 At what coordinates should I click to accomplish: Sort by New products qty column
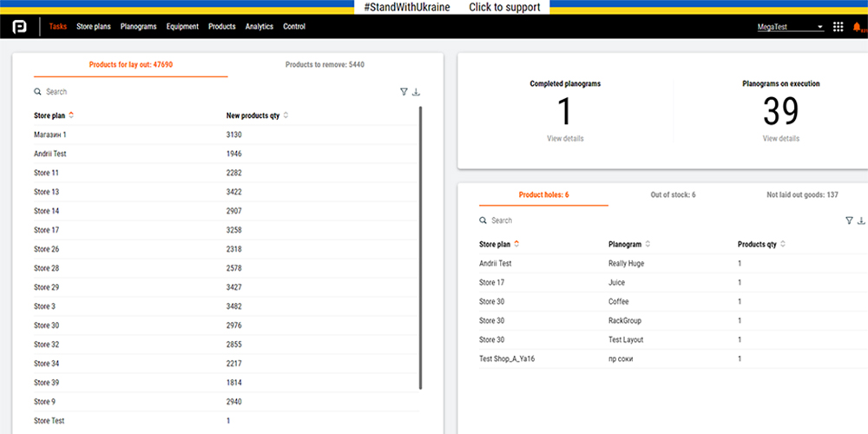click(286, 115)
